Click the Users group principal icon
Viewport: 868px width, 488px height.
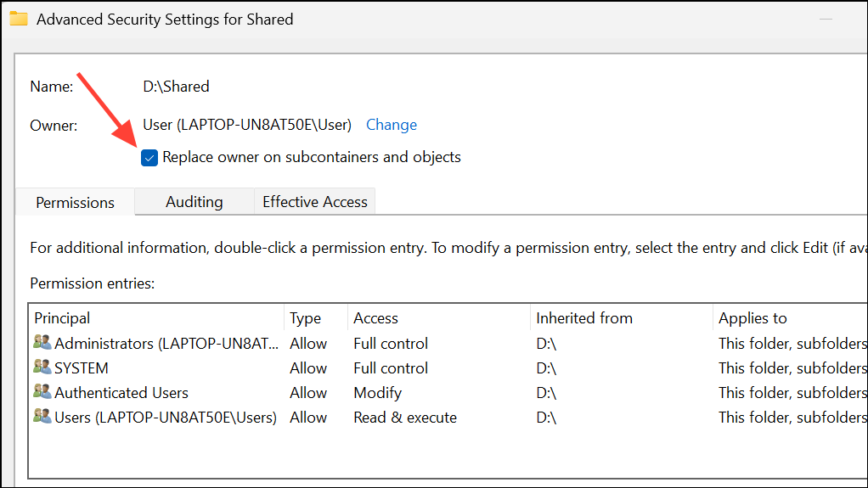42,417
